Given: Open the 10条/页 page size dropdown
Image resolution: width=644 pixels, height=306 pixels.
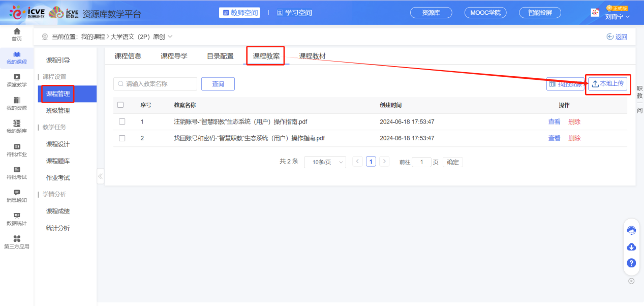Looking at the screenshot, I should tap(325, 161).
